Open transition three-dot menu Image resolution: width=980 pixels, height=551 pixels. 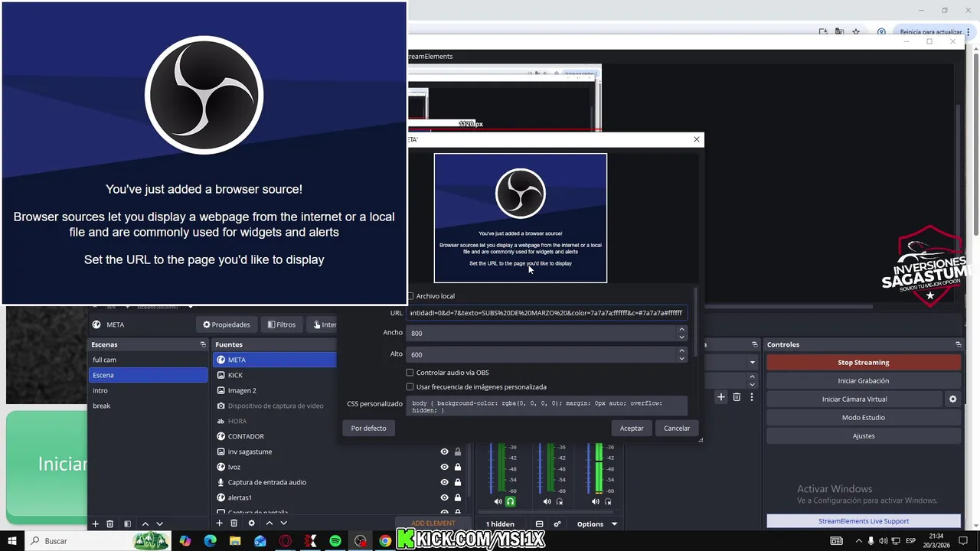coord(752,397)
